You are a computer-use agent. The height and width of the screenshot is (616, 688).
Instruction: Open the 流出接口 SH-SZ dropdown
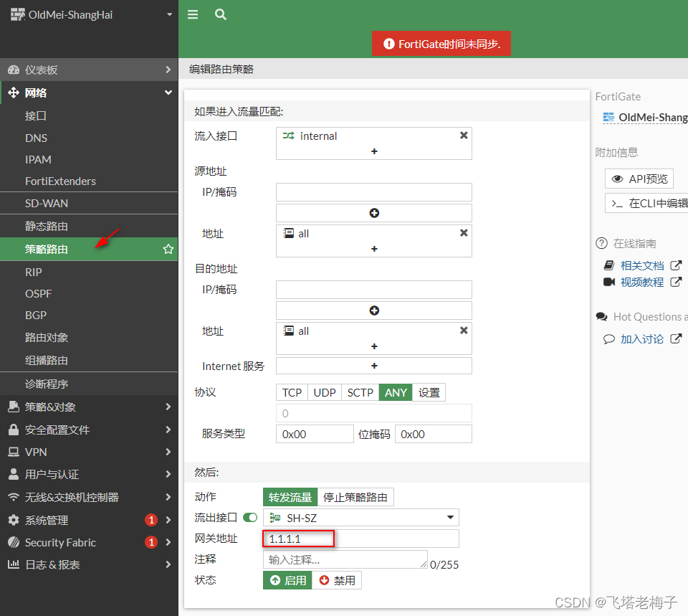(x=360, y=518)
